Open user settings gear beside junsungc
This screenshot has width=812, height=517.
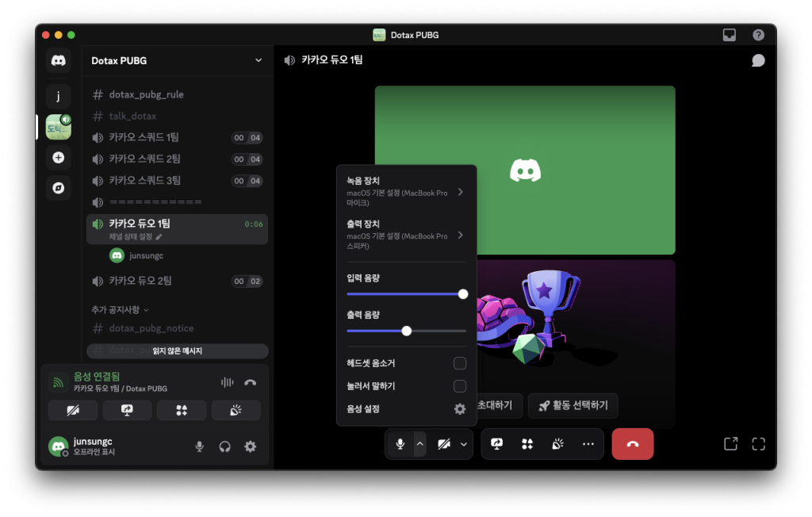pos(250,446)
